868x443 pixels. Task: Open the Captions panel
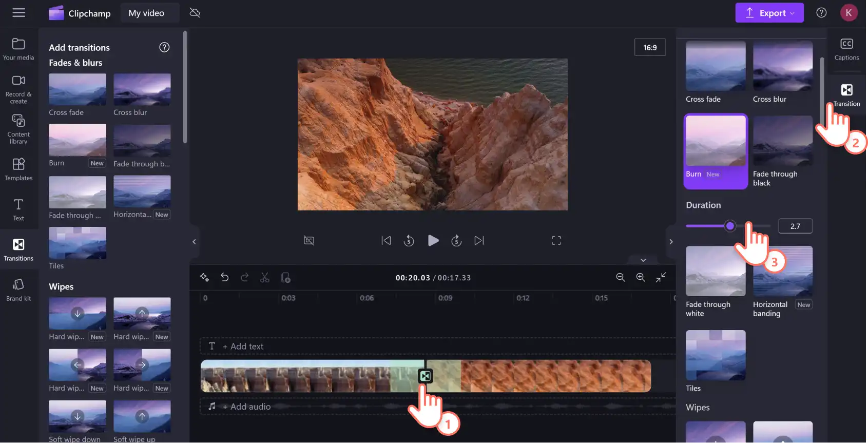(846, 49)
